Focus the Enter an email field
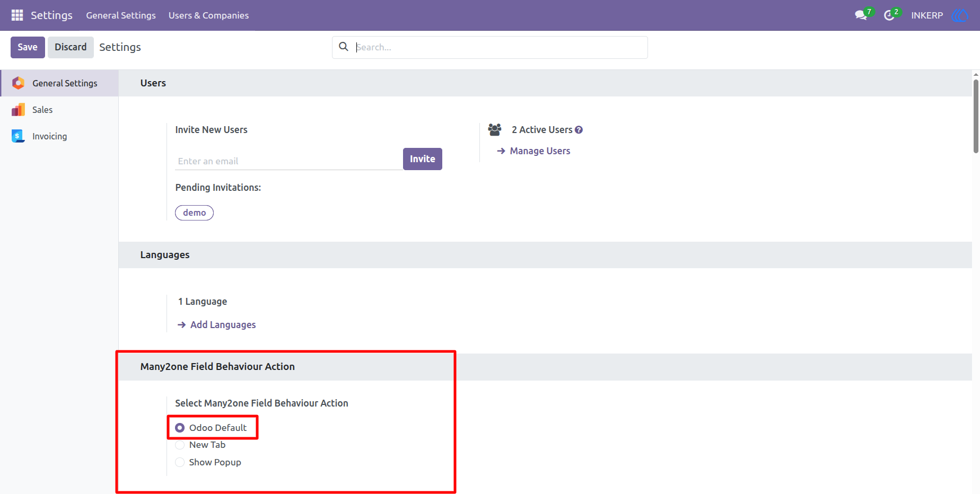The width and height of the screenshot is (980, 494). point(289,161)
